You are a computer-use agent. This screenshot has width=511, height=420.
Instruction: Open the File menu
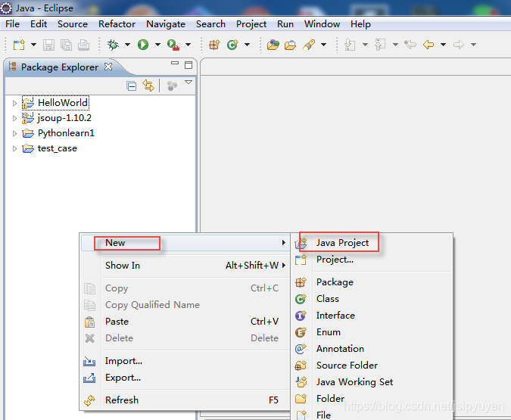pyautogui.click(x=12, y=24)
